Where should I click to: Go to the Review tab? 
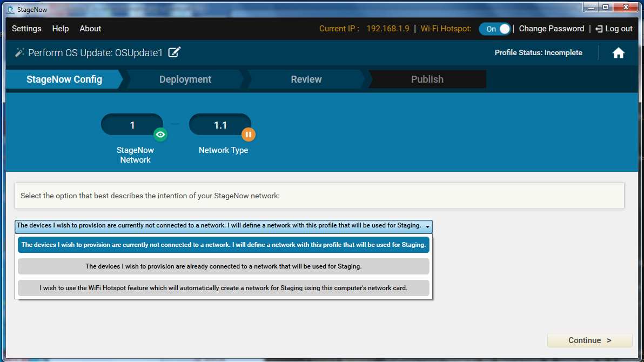pos(306,79)
